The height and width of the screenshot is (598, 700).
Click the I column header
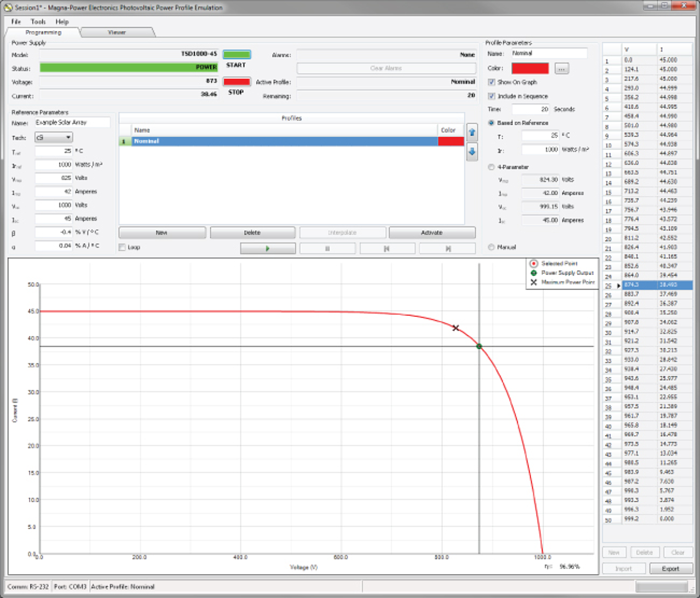(675, 49)
